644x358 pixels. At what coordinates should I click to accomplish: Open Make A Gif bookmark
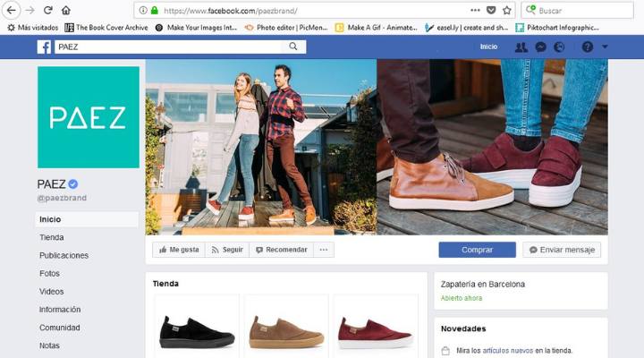377,28
